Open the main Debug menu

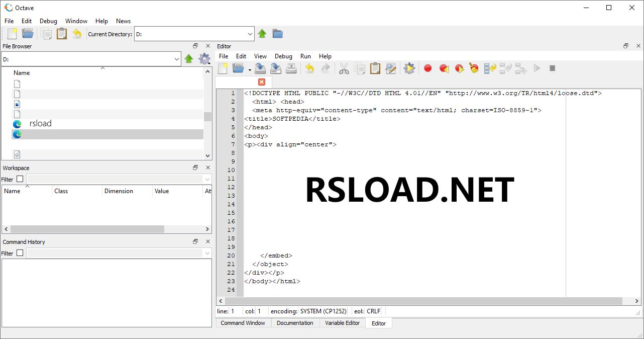(x=49, y=21)
